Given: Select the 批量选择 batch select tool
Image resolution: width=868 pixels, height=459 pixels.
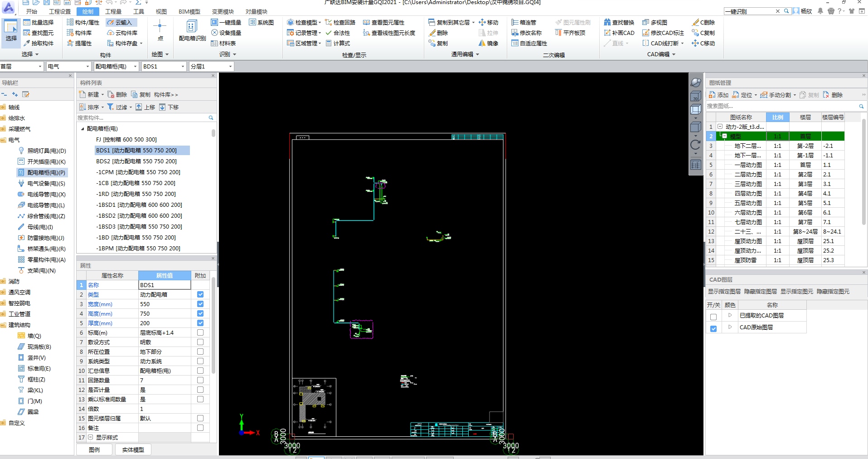Looking at the screenshot, I should pos(39,22).
